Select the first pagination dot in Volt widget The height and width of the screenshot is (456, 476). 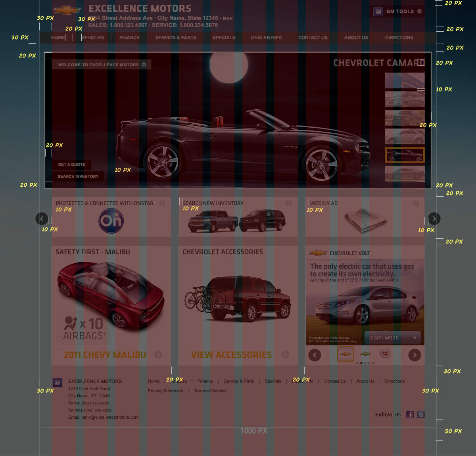click(x=357, y=363)
